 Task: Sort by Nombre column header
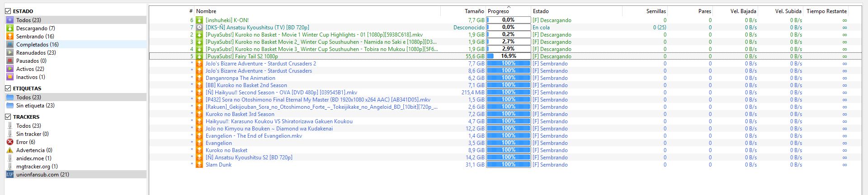(317, 11)
